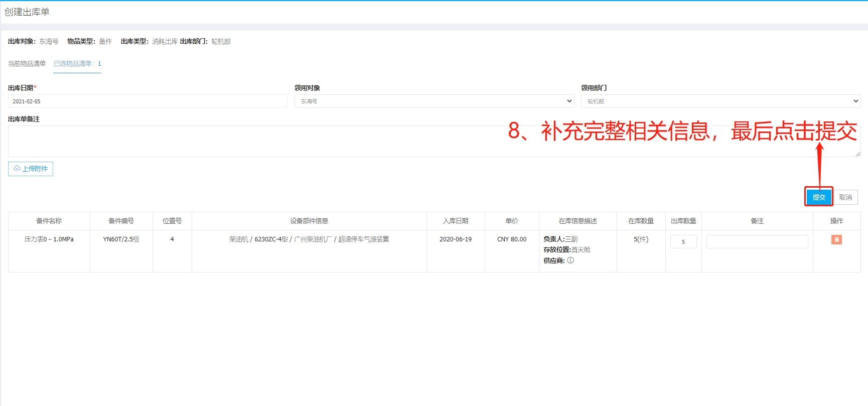Open the 领用对象 dropdown showing 东海号
Screen dimensions: 868x406
pos(434,101)
